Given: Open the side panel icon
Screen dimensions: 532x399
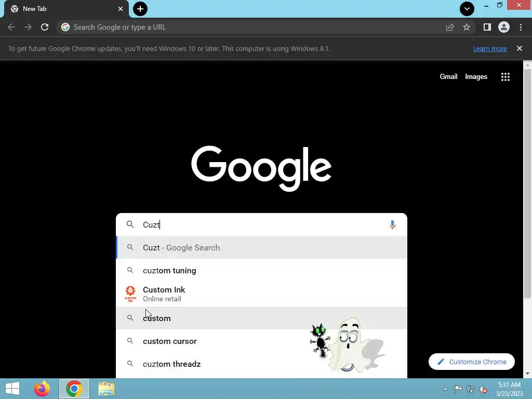Looking at the screenshot, I should point(487,27).
